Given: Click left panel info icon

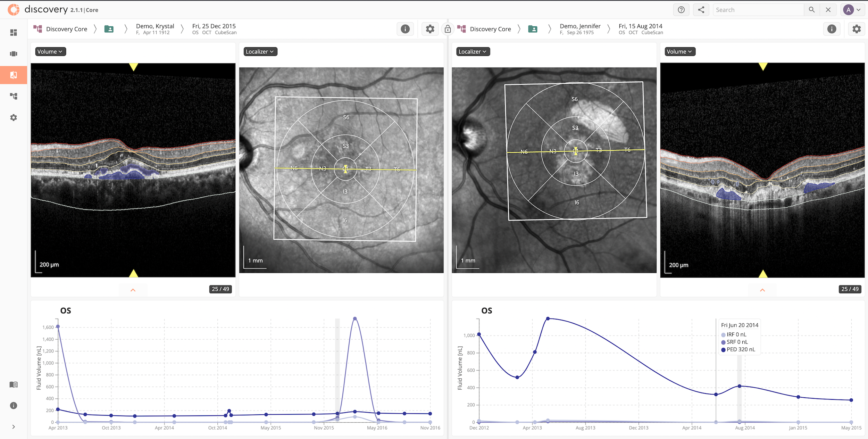Looking at the screenshot, I should (x=405, y=29).
